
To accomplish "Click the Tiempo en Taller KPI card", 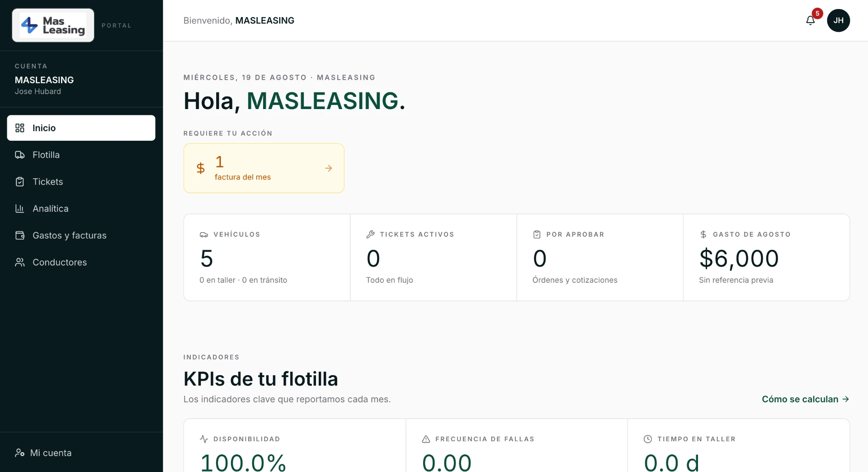I will pos(739,445).
